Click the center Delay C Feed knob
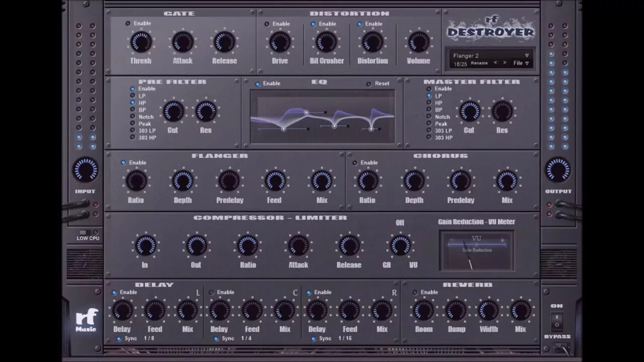 point(253,310)
